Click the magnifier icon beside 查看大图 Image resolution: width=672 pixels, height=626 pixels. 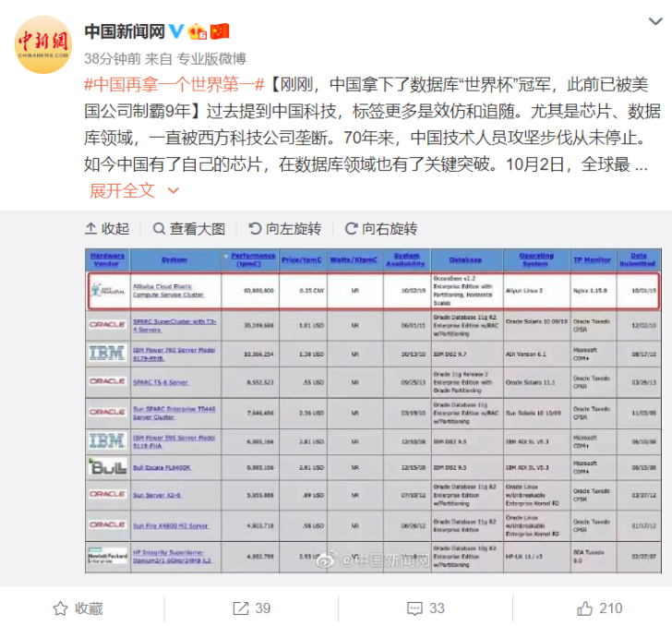click(x=159, y=229)
